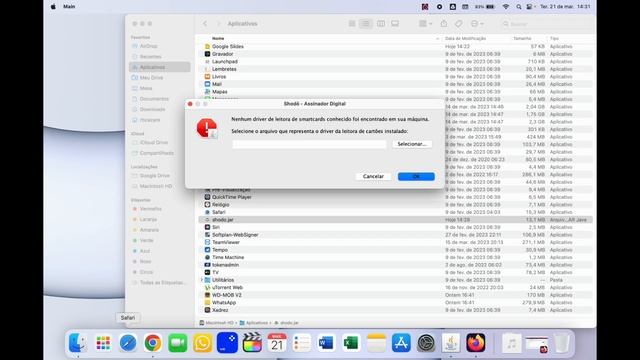The image size is (640, 360).
Task: Click the Finder share button
Action: click(444, 24)
